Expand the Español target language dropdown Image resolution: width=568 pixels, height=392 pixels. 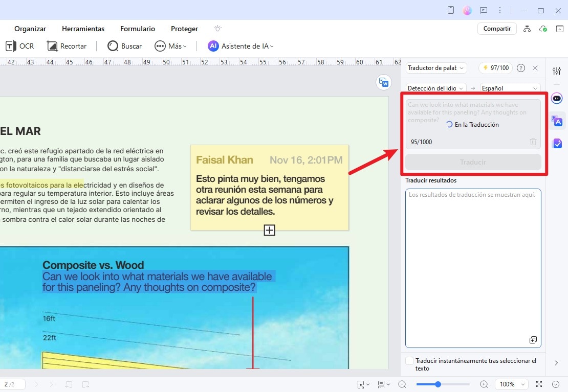pos(510,88)
